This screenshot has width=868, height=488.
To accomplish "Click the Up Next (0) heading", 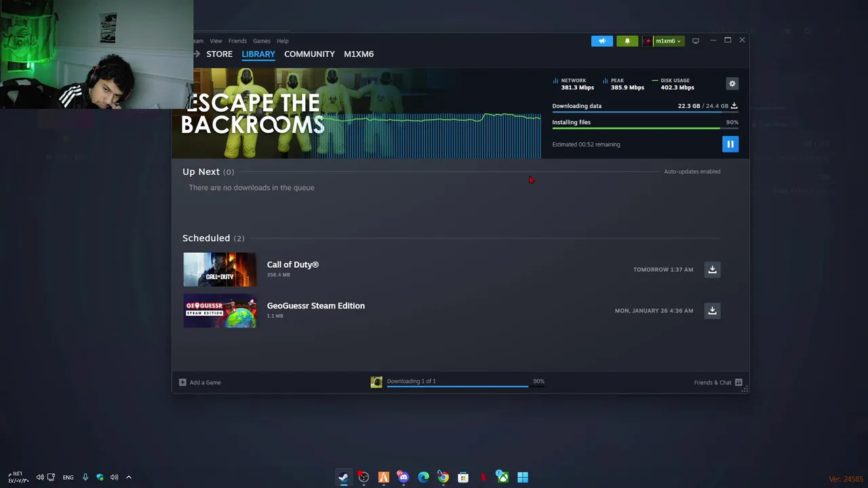I will [208, 171].
